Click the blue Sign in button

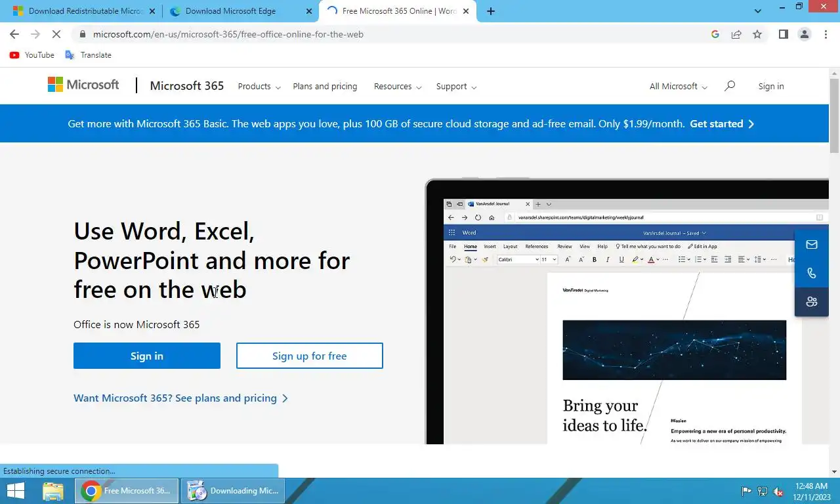pos(147,356)
